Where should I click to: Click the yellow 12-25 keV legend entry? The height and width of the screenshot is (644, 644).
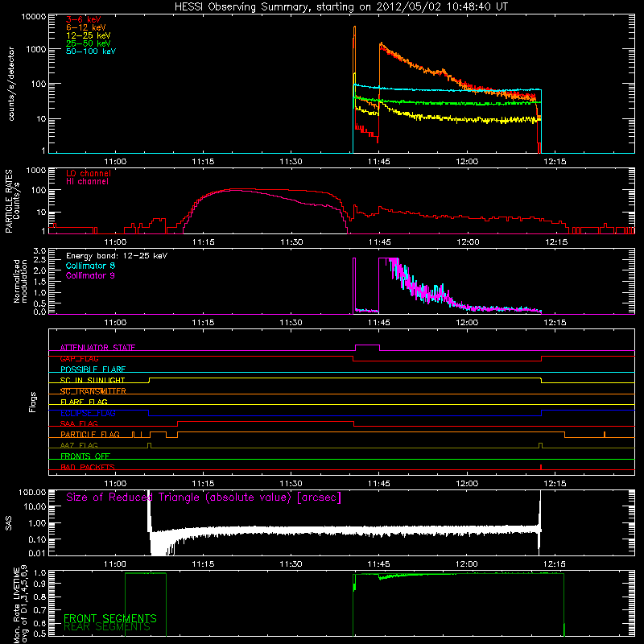(x=89, y=35)
